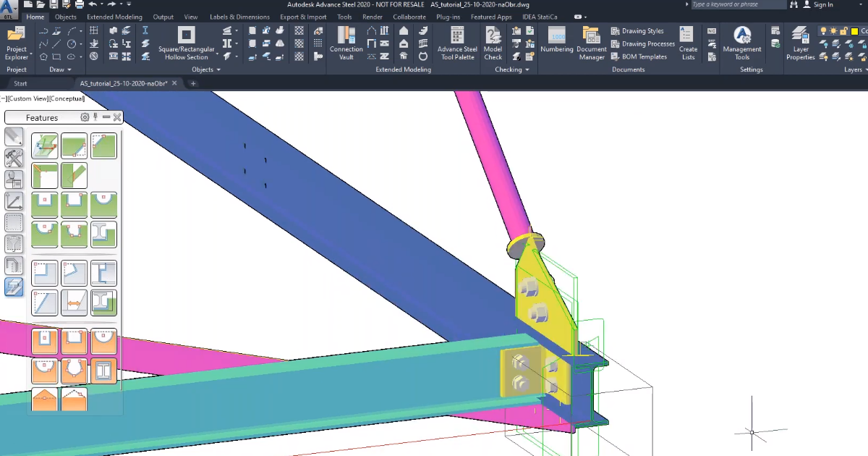Select the hammer tools category in palette sidebar

click(x=14, y=158)
